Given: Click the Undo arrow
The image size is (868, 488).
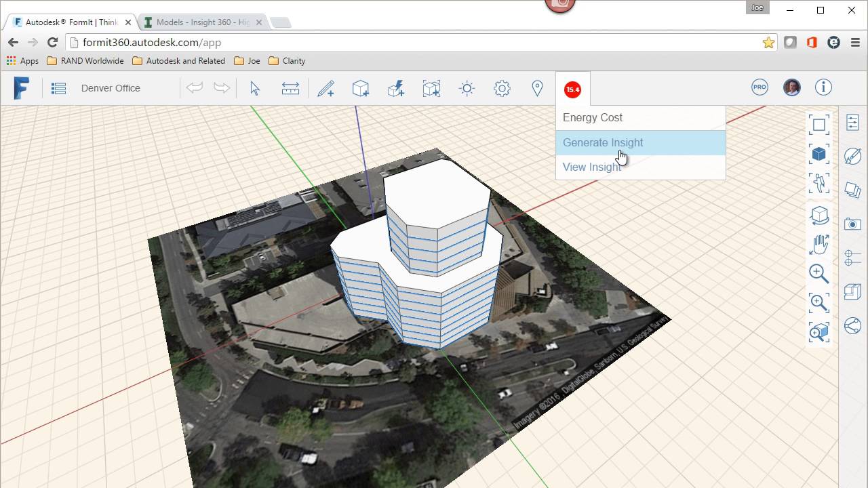Looking at the screenshot, I should pos(195,88).
